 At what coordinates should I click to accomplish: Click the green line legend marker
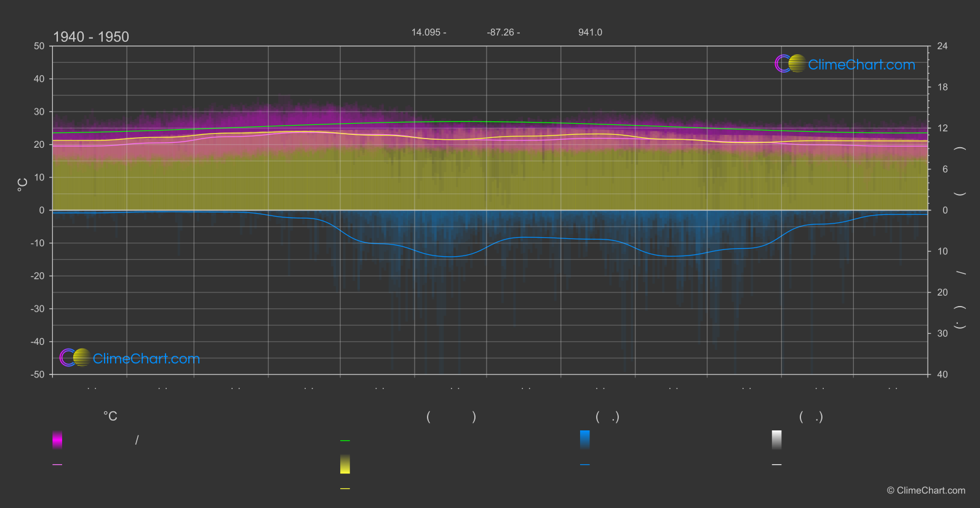point(345,441)
